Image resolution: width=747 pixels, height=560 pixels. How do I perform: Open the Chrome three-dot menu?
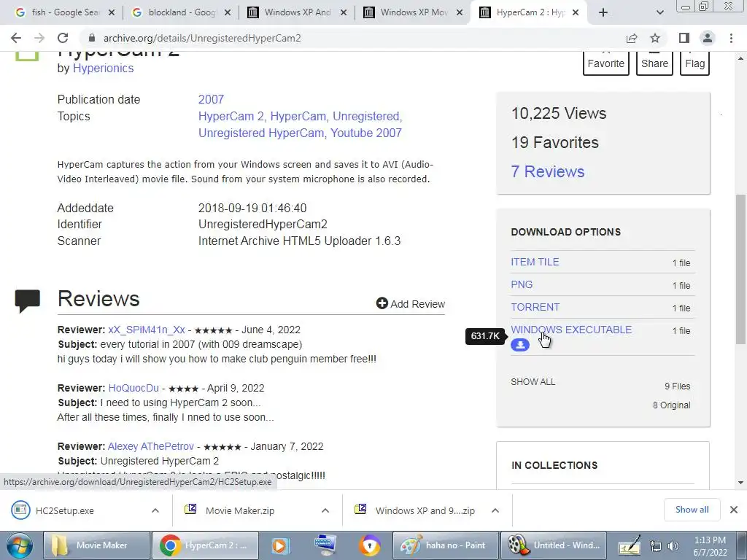731,38
